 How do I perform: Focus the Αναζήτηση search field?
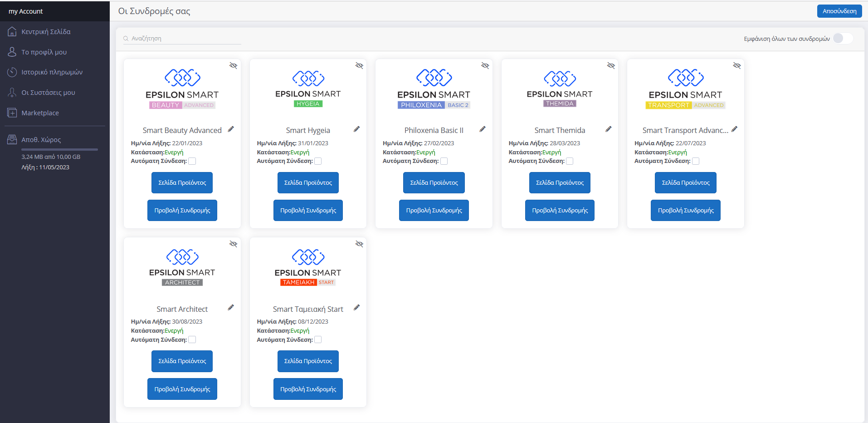pyautogui.click(x=182, y=39)
